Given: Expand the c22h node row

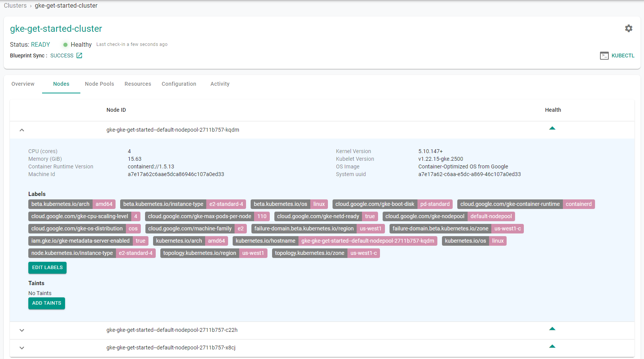Looking at the screenshot, I should pos(22,330).
